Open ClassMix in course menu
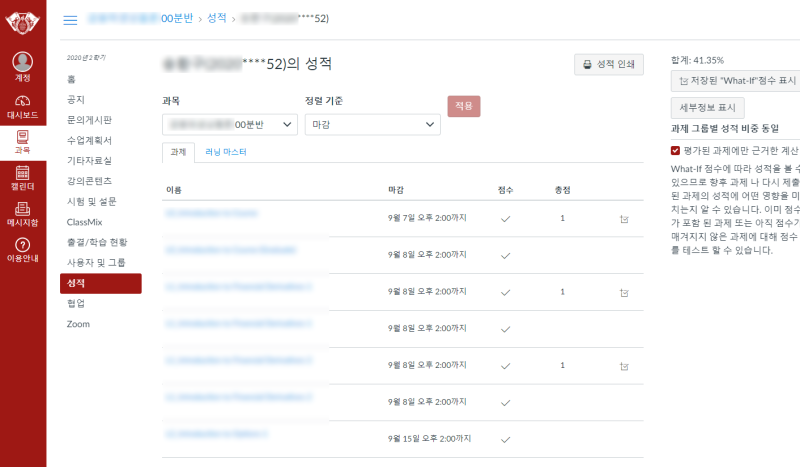The image size is (800, 467). pos(85,222)
